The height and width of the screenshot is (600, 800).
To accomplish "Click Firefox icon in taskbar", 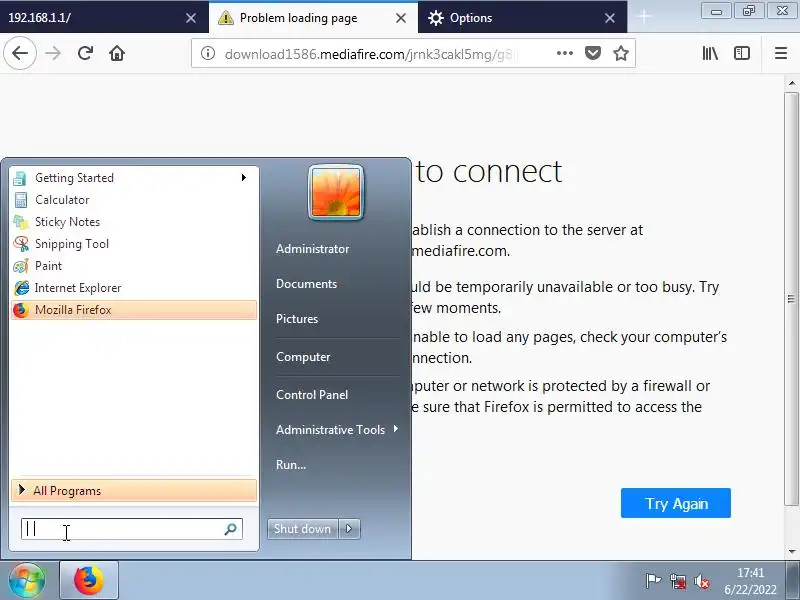I will pos(89,581).
